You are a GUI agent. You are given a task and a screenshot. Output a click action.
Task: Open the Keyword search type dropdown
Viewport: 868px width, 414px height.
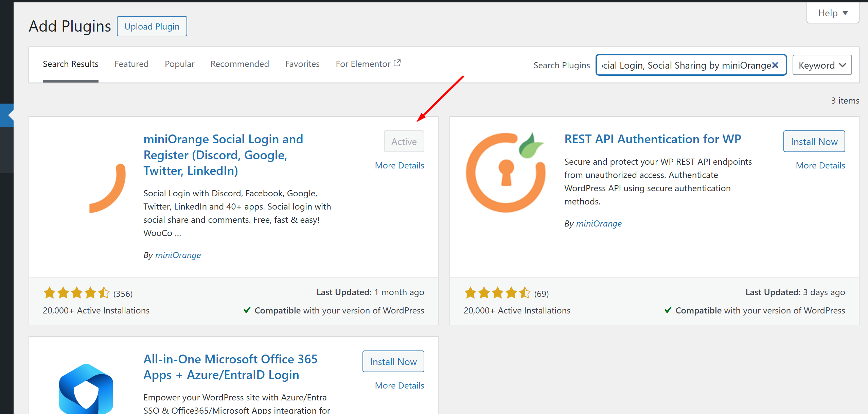click(821, 65)
